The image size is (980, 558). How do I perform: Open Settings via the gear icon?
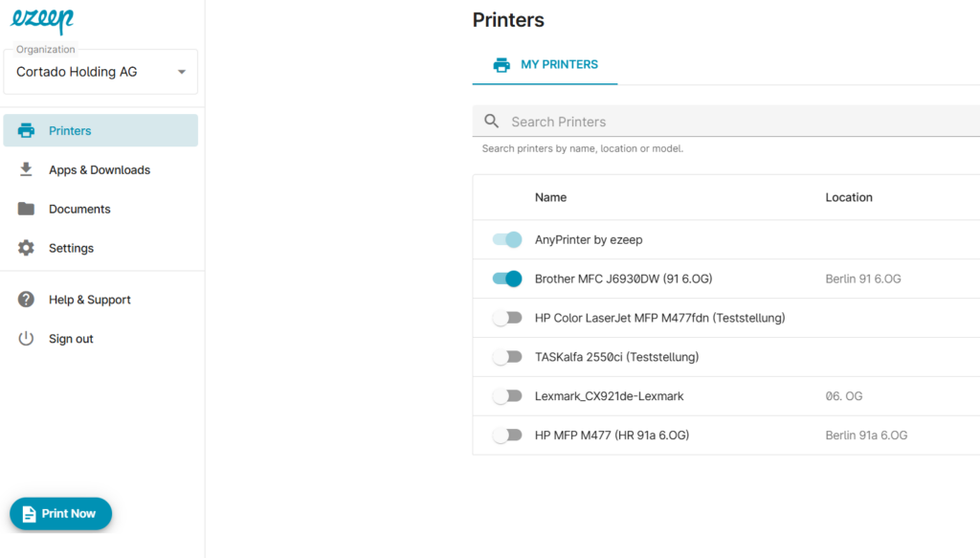coord(26,247)
